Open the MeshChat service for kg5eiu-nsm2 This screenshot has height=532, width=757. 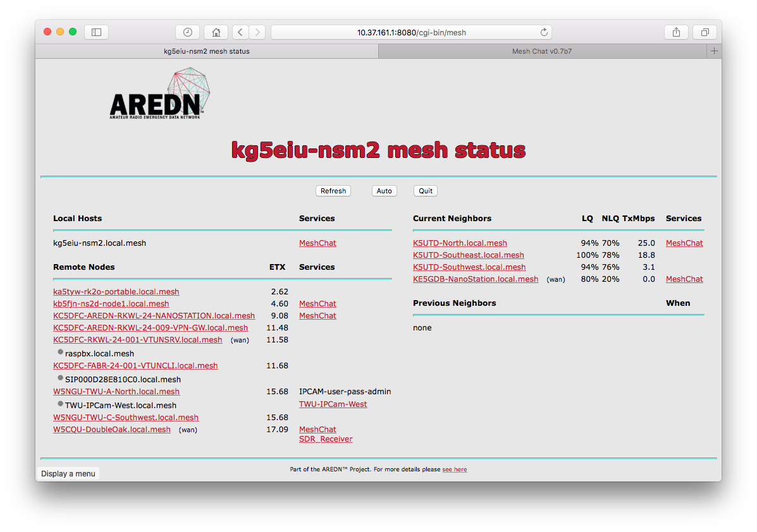[317, 243]
